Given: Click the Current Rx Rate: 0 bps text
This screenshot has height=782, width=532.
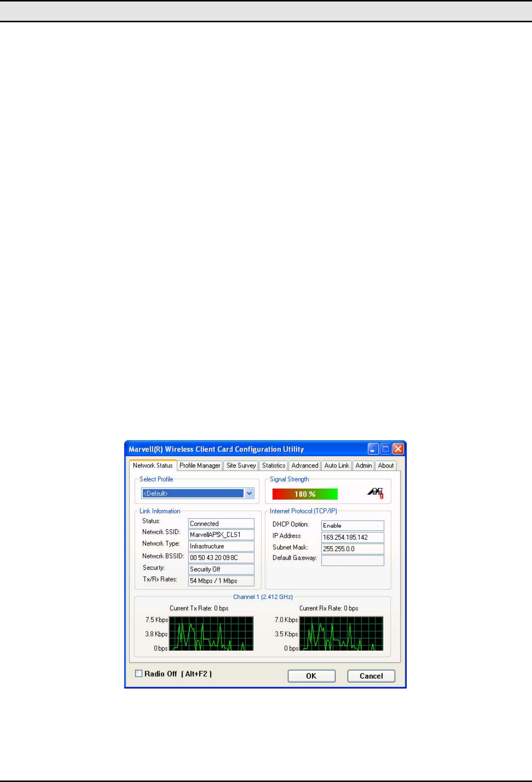Looking at the screenshot, I should (329, 608).
